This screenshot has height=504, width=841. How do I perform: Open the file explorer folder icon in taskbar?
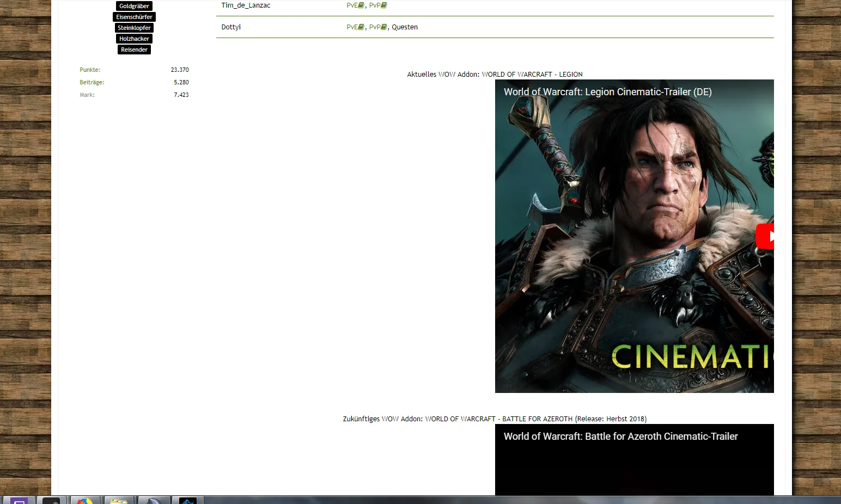(119, 501)
